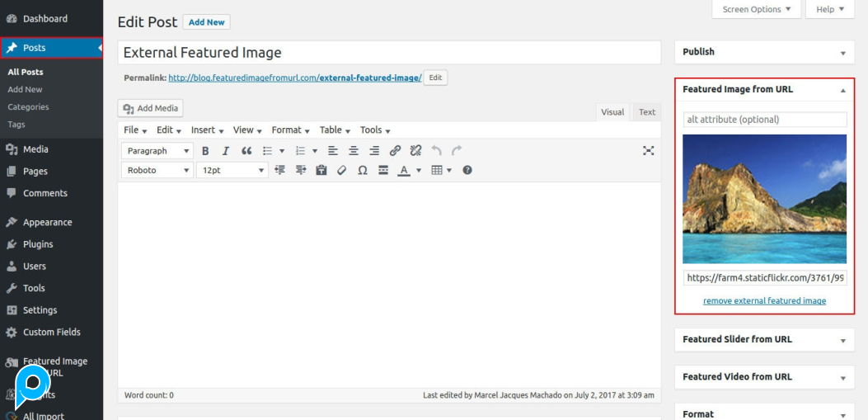The height and width of the screenshot is (420, 868).
Task: Expand the Featured Slider from URL panel
Action: (842, 340)
